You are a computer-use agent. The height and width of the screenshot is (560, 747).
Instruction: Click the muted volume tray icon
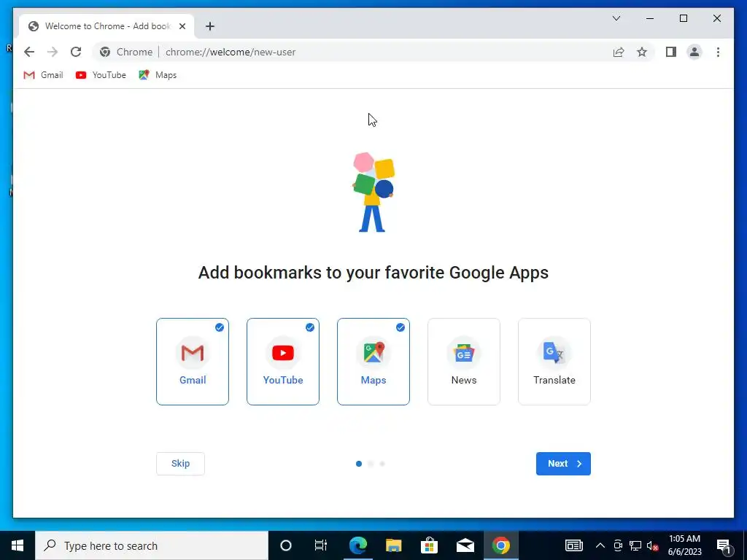point(652,545)
